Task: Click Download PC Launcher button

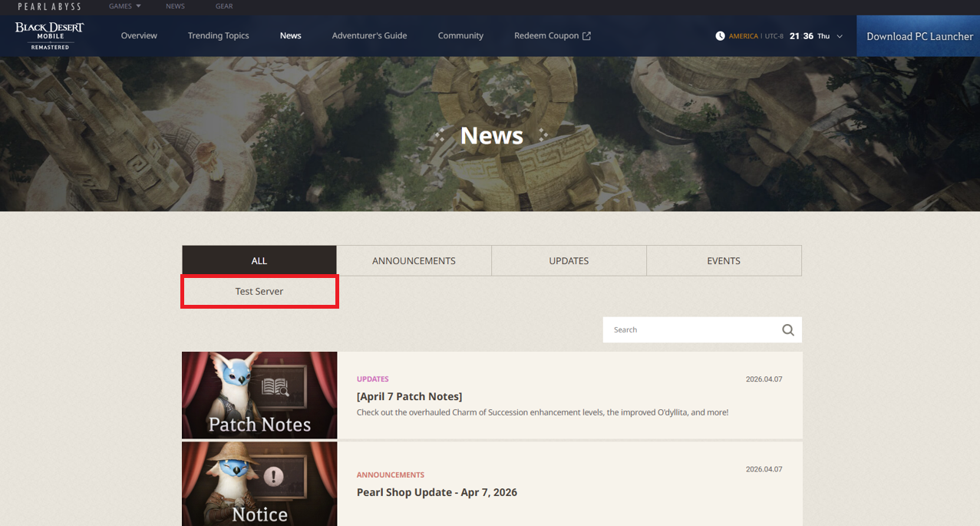Action: [919, 36]
